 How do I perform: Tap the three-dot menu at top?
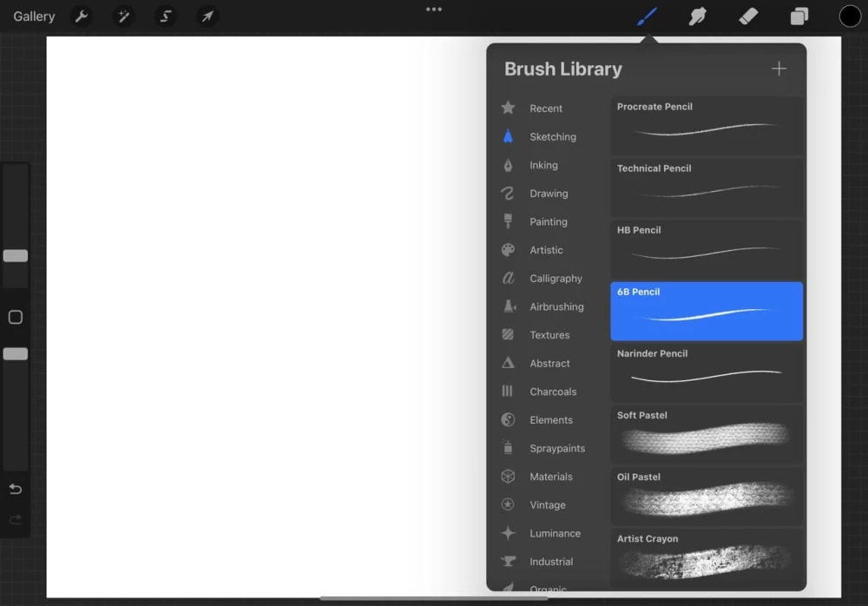point(434,9)
